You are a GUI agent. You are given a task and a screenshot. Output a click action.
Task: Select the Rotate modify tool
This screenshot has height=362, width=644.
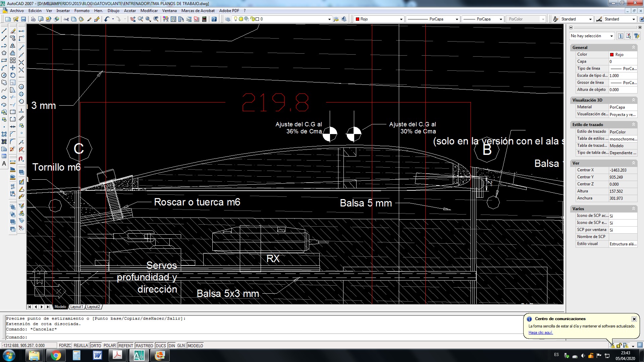13,75
